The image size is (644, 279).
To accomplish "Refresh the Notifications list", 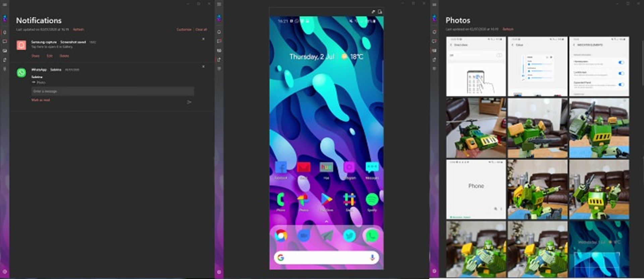I will pos(78,30).
